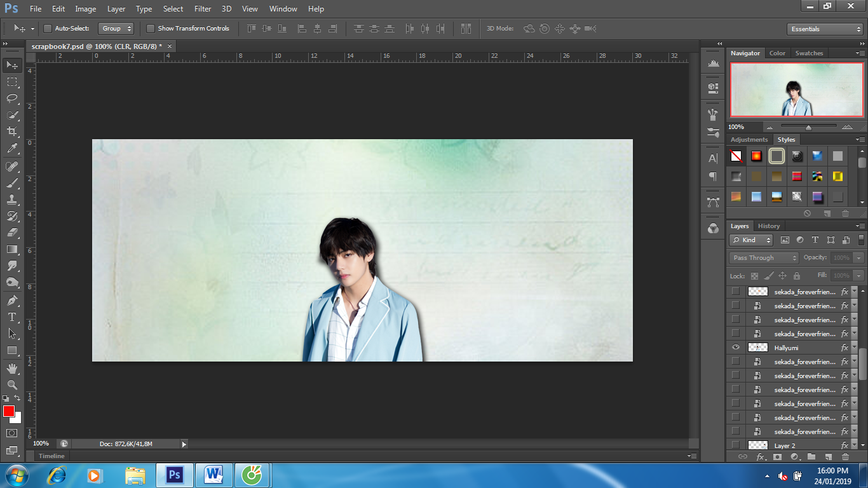Select the Horizontal Type tool
Viewport: 868px width, 488px height.
tap(12, 316)
